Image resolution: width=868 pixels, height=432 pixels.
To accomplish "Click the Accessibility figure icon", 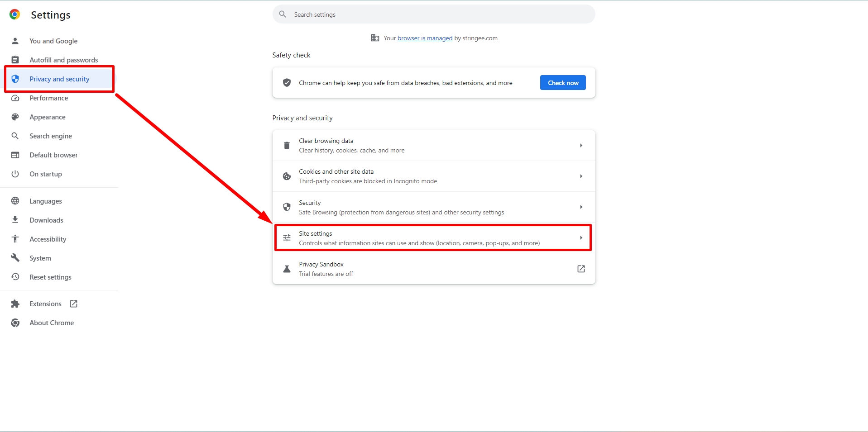I will click(x=15, y=239).
